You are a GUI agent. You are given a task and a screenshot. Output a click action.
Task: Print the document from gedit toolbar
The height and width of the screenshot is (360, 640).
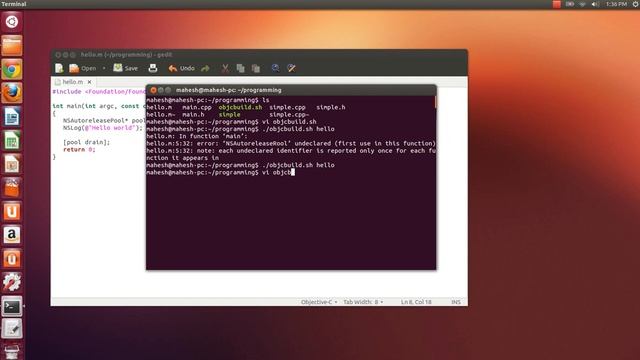pyautogui.click(x=153, y=68)
